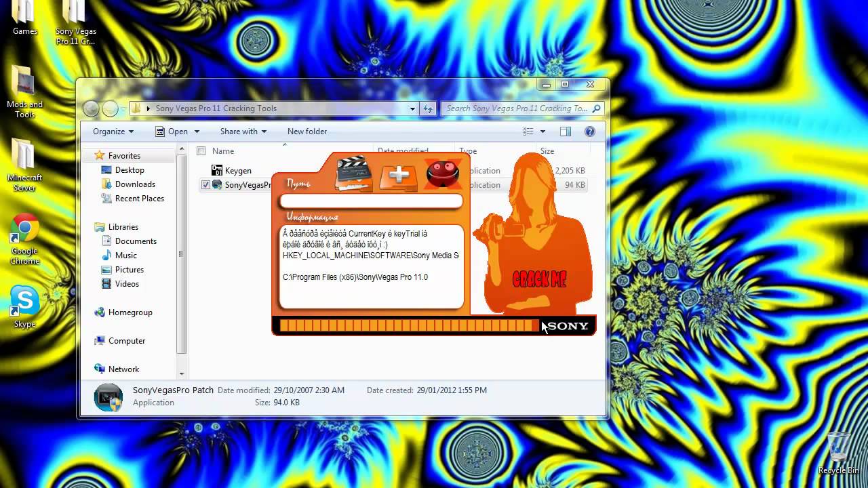The height and width of the screenshot is (488, 868).
Task: Expand the breadcrumb arrow before the folder name
Action: [148, 108]
